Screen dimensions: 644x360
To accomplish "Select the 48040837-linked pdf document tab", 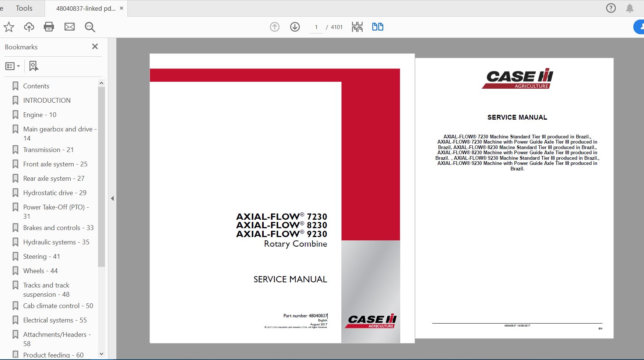I will click(x=86, y=8).
